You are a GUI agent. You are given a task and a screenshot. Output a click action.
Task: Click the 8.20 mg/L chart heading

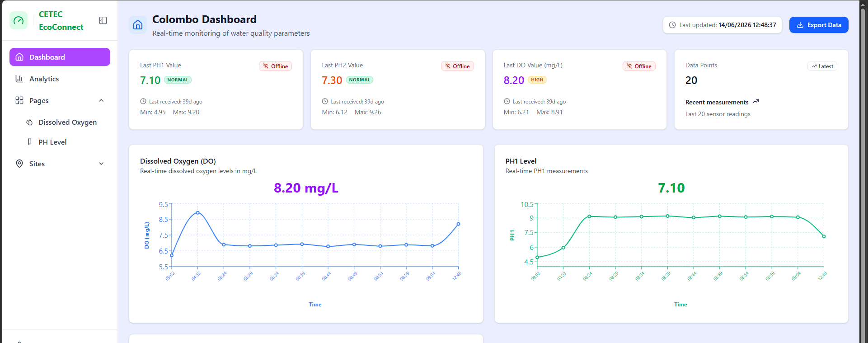(306, 188)
